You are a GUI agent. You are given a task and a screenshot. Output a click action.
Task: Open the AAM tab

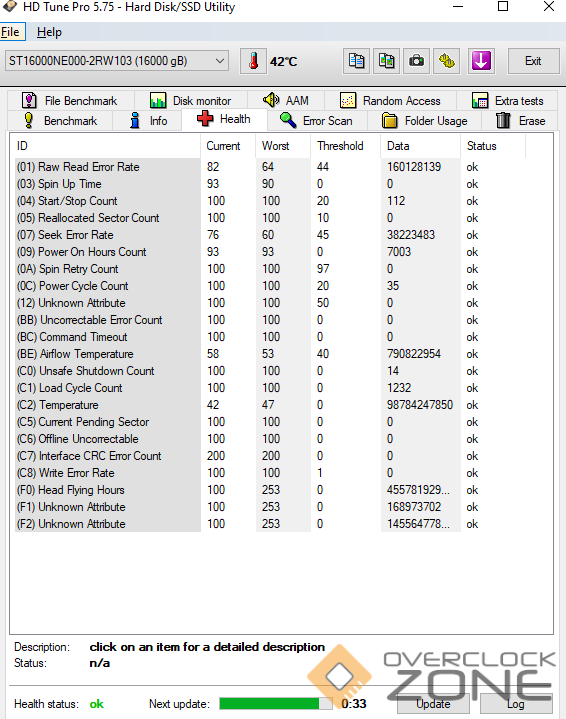[x=286, y=100]
